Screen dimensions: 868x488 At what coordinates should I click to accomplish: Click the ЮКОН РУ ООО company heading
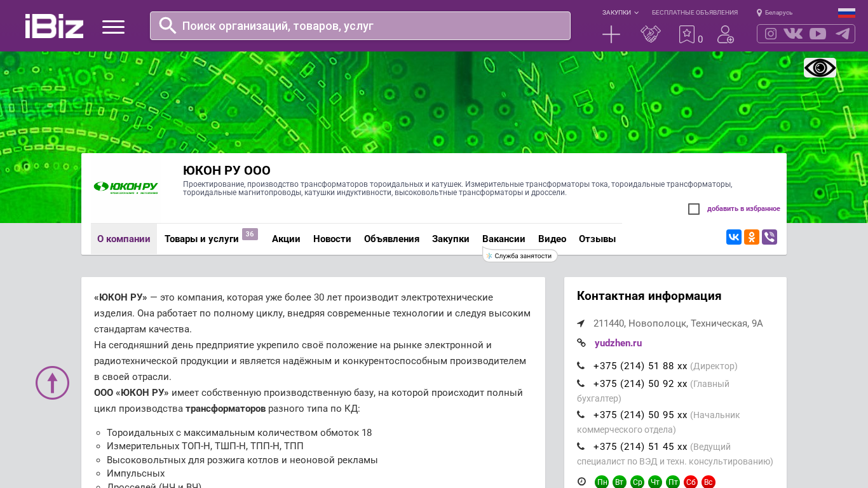(227, 170)
